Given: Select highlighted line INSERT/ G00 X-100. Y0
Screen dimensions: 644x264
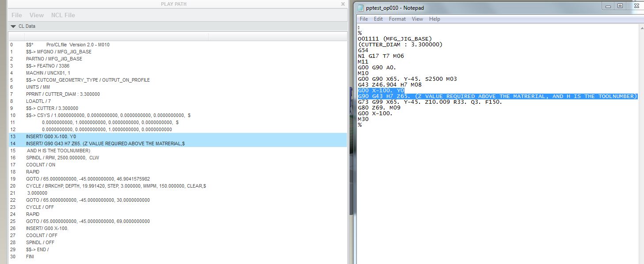Looking at the screenshot, I should tap(178, 136).
